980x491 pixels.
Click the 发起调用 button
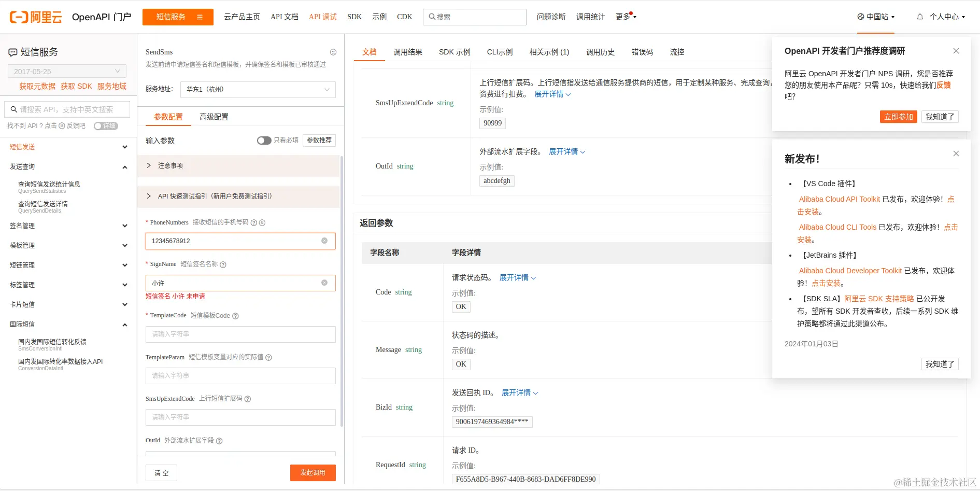point(313,472)
